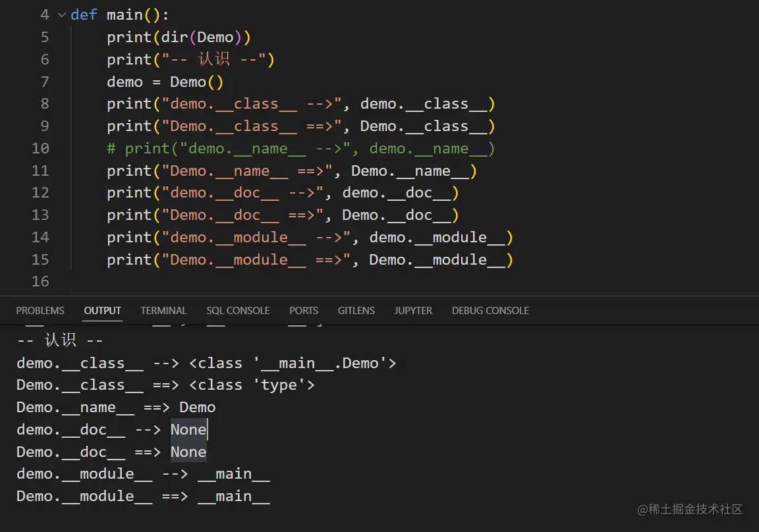Click code line printing demo.__module__
The height and width of the screenshot is (532, 759).
[x=310, y=238]
